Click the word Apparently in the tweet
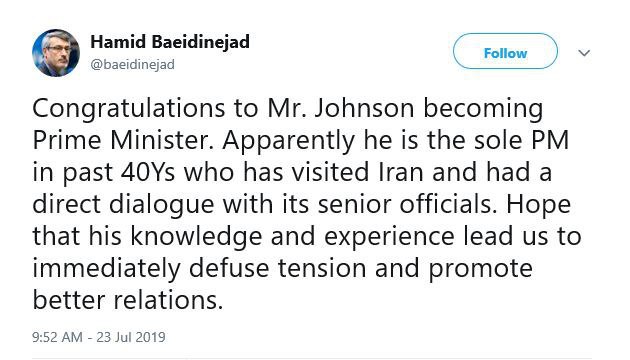 coord(288,141)
